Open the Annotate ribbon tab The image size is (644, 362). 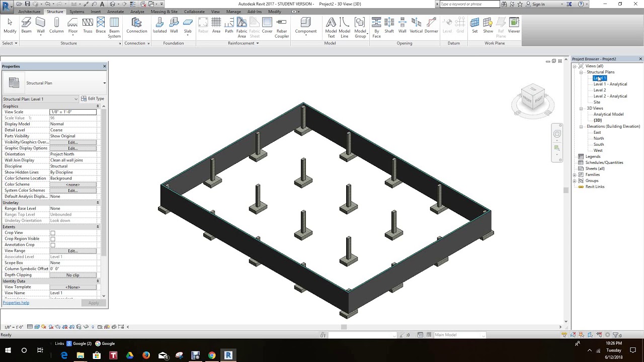115,12
